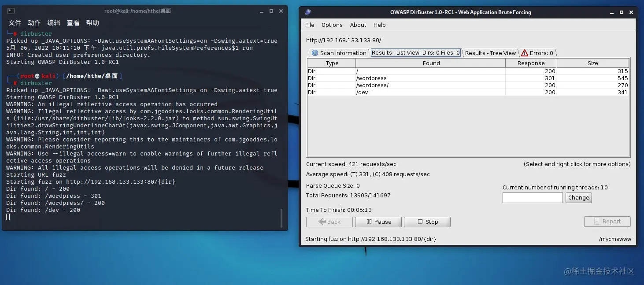
Task: Click the Change threads button
Action: click(578, 198)
